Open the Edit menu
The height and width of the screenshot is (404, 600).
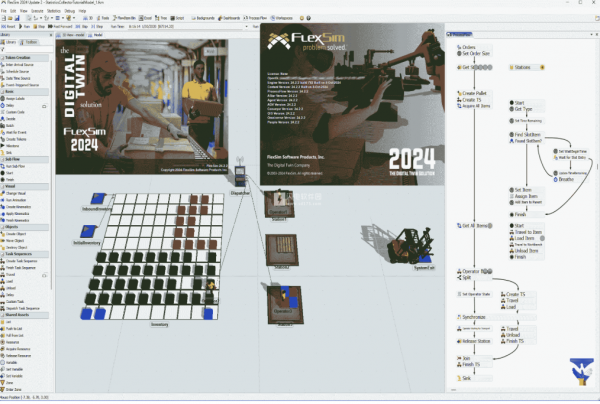point(13,11)
